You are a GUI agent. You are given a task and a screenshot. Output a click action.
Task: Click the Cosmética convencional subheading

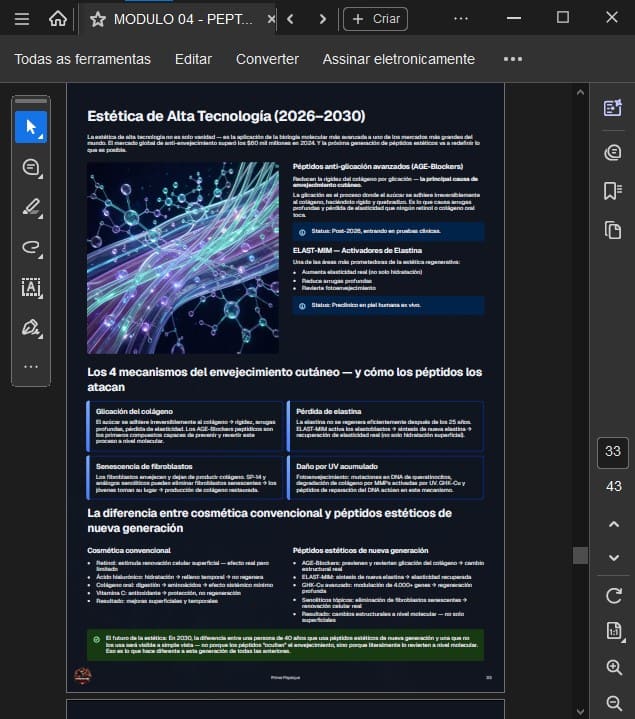[129, 550]
